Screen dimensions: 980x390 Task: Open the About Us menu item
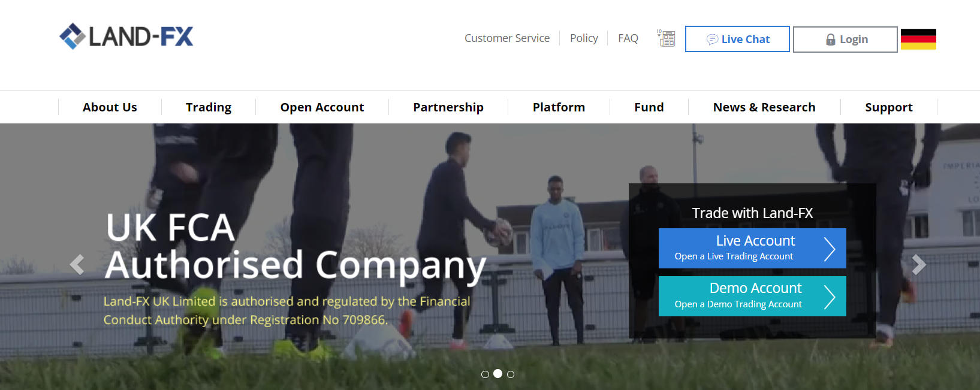pos(110,107)
